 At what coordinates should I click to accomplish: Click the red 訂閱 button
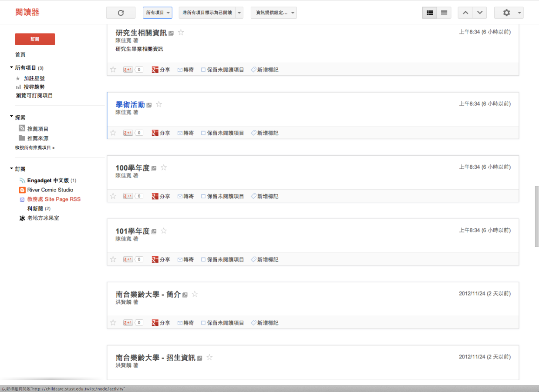click(35, 39)
